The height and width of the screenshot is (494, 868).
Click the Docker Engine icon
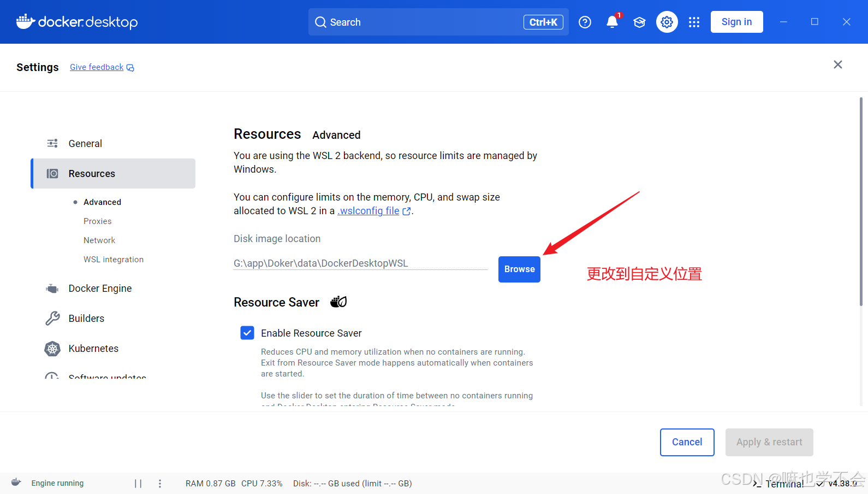(52, 289)
